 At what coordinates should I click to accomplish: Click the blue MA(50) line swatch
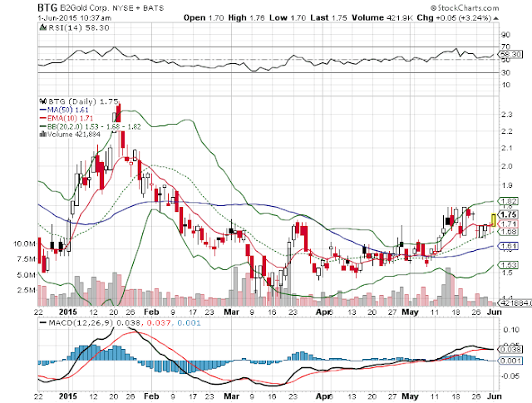tap(42, 110)
